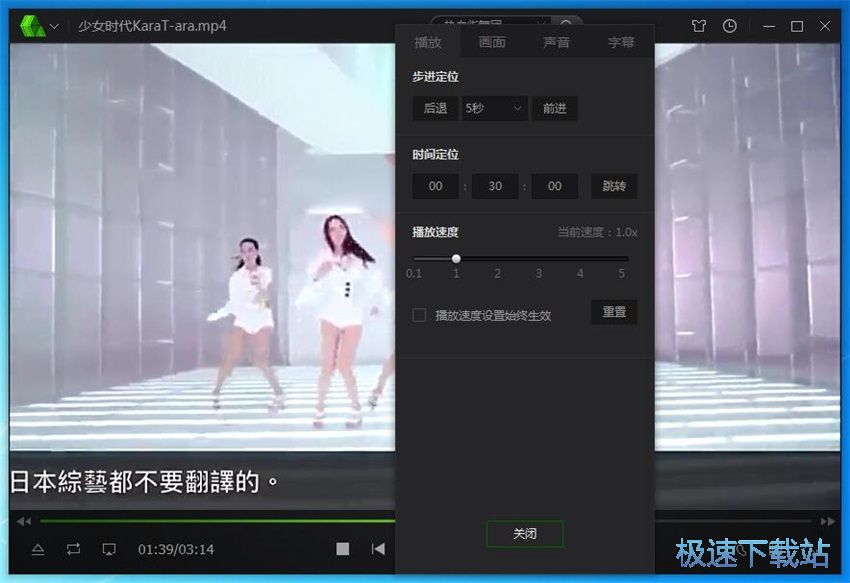Viewport: 850px width, 583px height.
Task: Click the 后退 step-back button
Action: [435, 108]
